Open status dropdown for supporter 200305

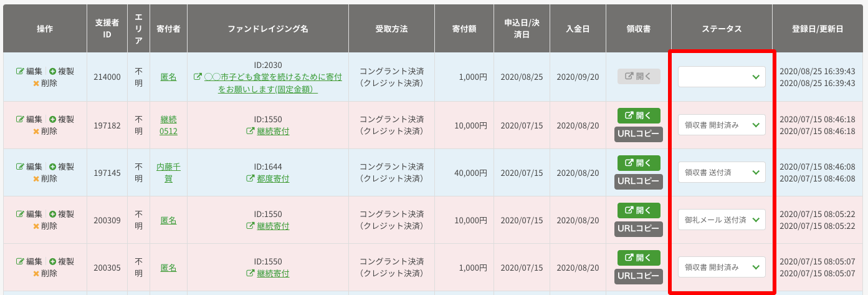[722, 267]
